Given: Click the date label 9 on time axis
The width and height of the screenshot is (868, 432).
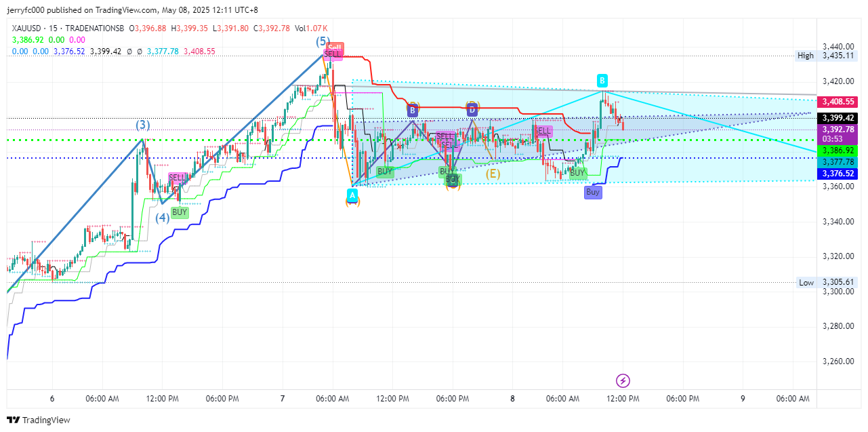Looking at the screenshot, I should [743, 399].
